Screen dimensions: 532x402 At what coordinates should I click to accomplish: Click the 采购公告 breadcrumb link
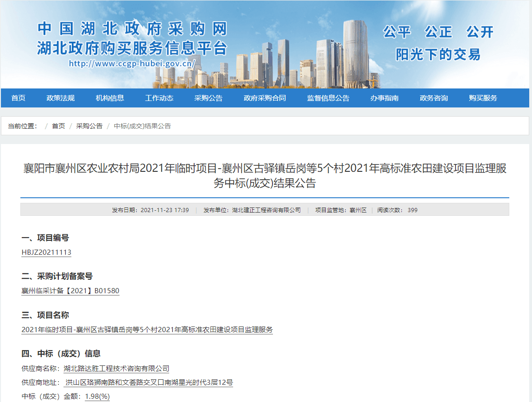pyautogui.click(x=89, y=126)
